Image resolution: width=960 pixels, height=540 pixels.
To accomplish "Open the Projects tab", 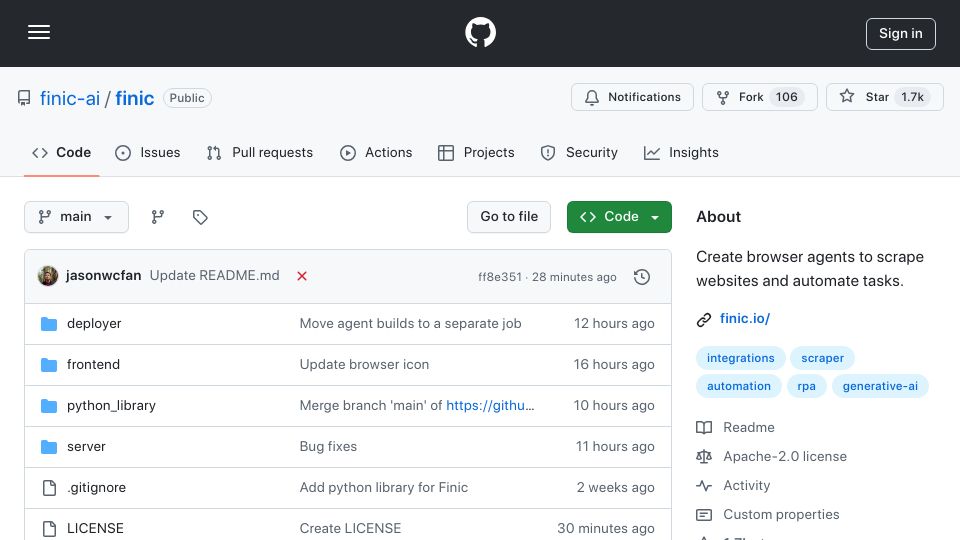I will pos(476,152).
